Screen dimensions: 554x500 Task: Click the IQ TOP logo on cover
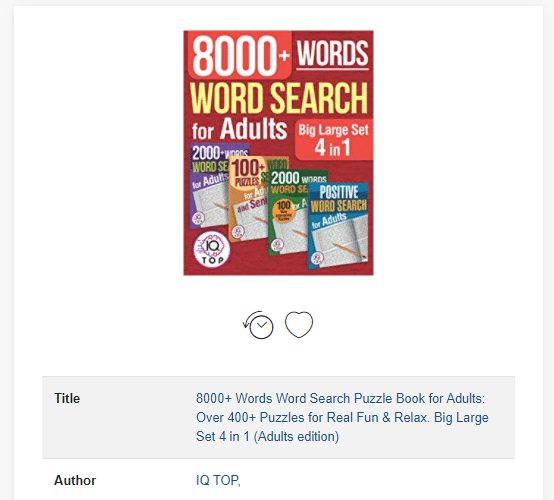tap(212, 249)
